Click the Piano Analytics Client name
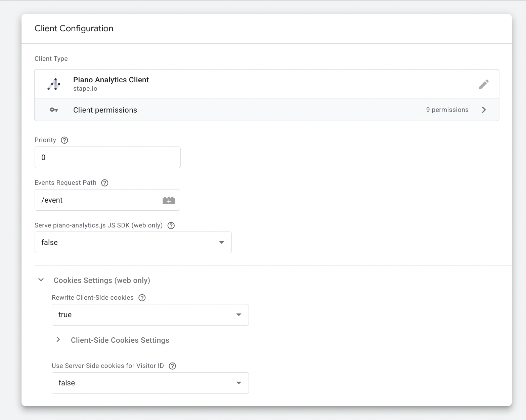 (111, 80)
